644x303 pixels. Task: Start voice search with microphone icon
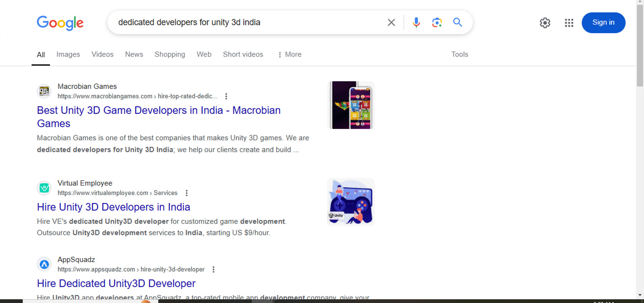[416, 23]
